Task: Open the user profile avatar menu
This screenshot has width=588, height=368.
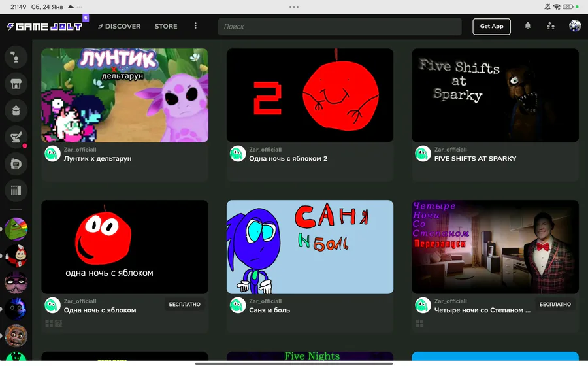Action: tap(574, 26)
